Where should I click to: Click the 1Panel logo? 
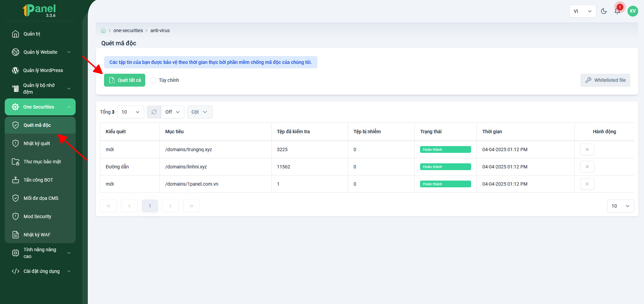pos(39,10)
